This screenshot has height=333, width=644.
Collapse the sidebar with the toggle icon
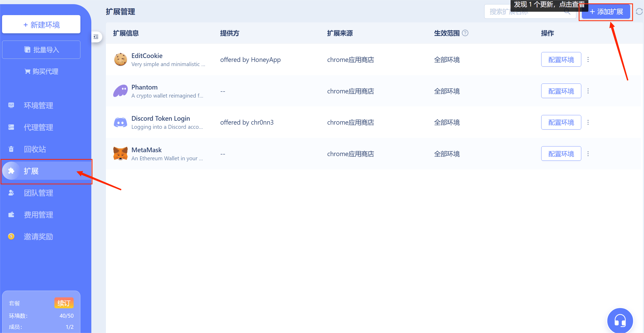coord(96,37)
